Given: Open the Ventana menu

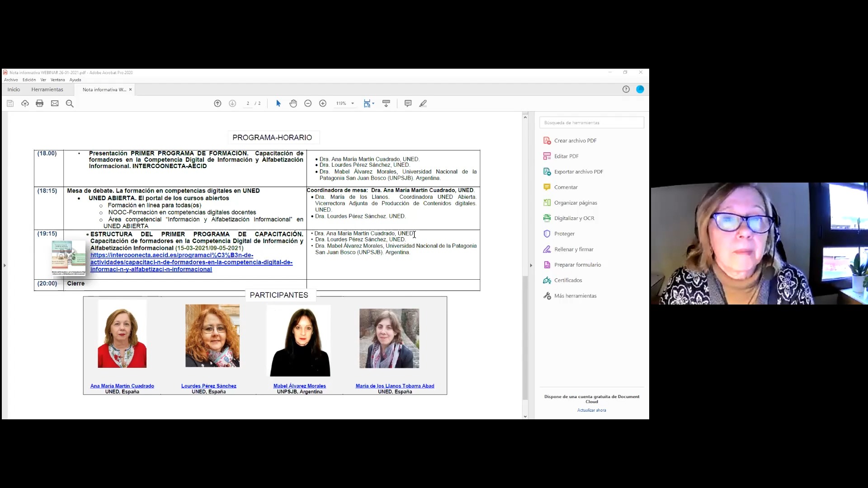Looking at the screenshot, I should (x=57, y=80).
